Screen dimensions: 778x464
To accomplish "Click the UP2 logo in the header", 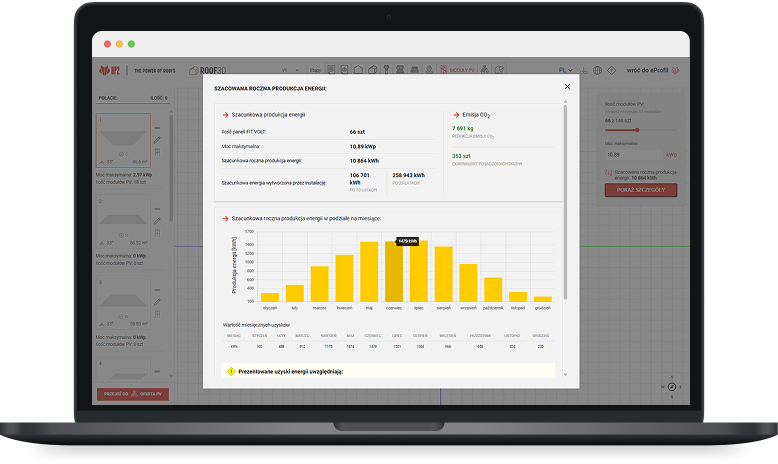I will [109, 71].
